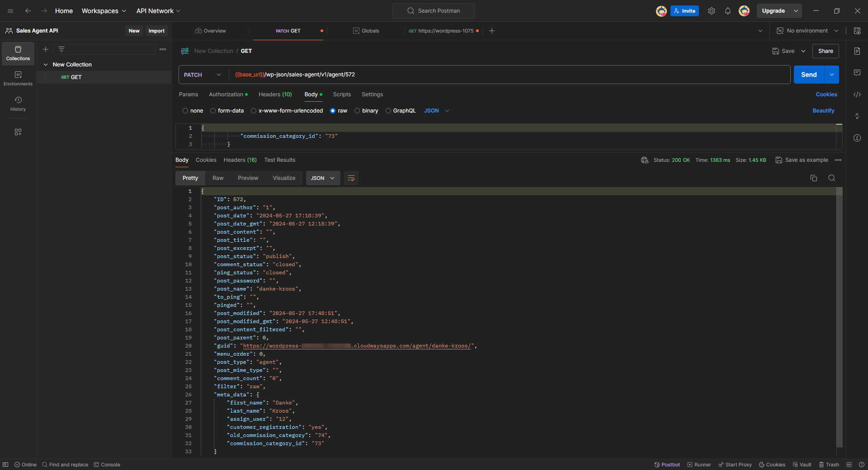Navigate back with the left arrow

[x=28, y=11]
